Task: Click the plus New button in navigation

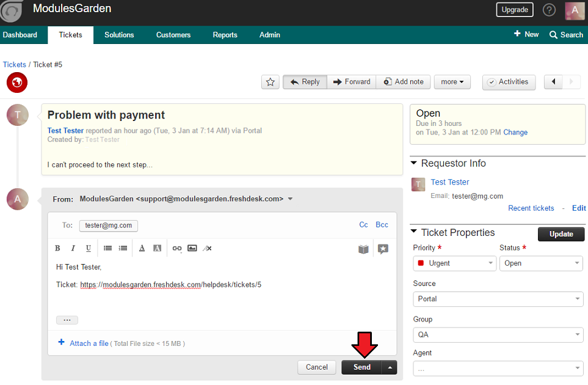Action: tap(526, 34)
